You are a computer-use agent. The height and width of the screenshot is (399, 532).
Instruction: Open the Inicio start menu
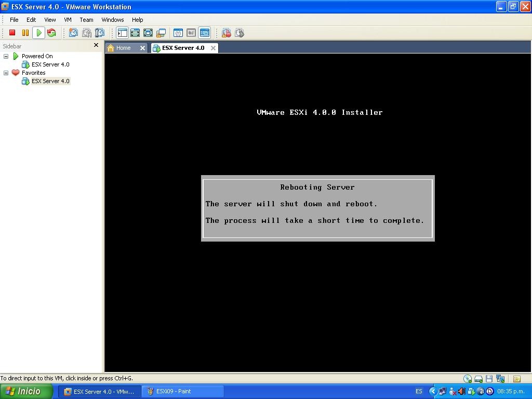tap(26, 392)
